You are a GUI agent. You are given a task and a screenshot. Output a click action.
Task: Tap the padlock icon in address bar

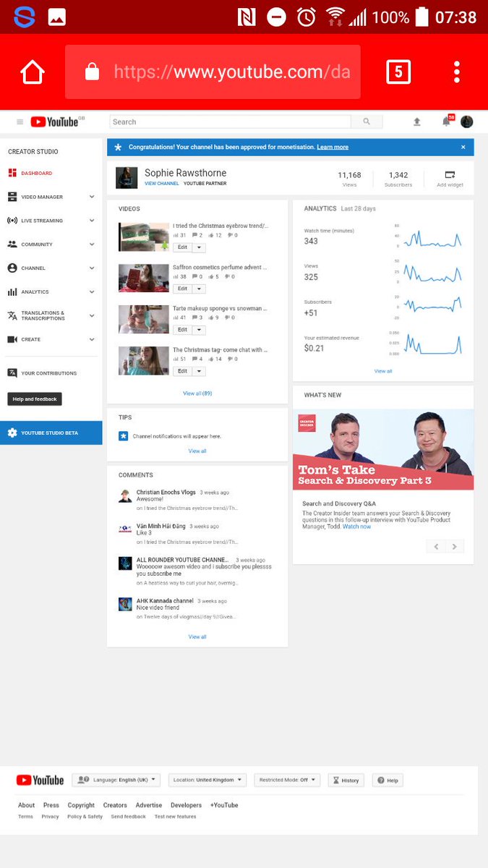click(92, 72)
